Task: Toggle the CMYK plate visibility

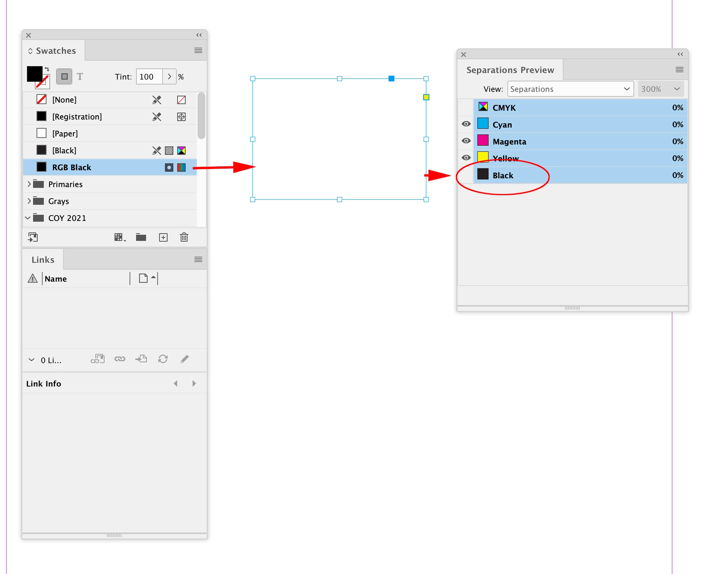Action: coord(466,107)
